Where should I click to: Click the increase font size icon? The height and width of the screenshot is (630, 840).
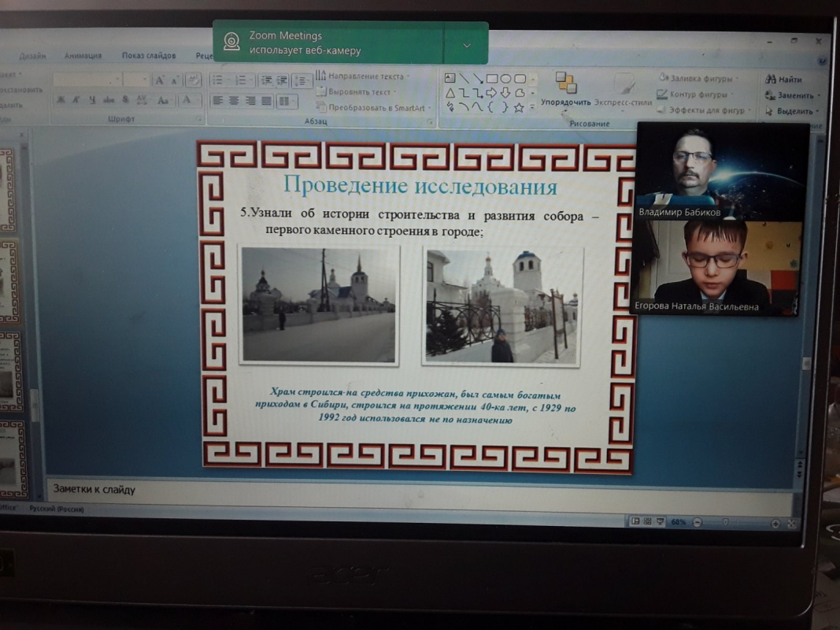point(160,80)
